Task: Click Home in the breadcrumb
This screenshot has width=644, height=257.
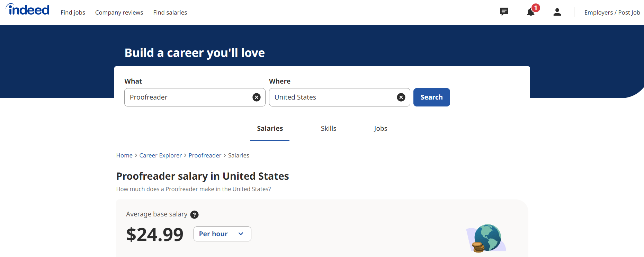Action: pyautogui.click(x=124, y=155)
